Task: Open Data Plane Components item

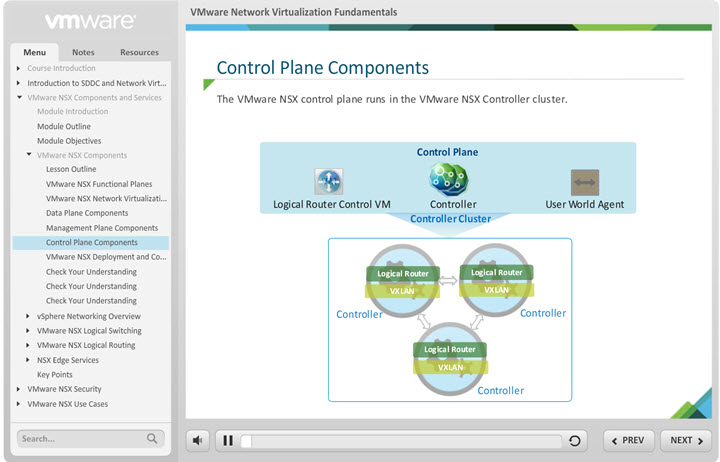Action: tap(87, 213)
